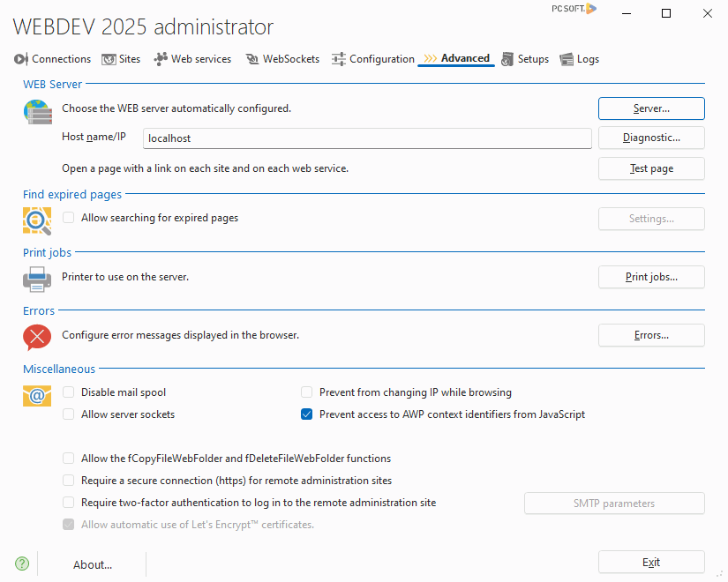Open the WebSockets tab
728x582 pixels.
(x=282, y=59)
